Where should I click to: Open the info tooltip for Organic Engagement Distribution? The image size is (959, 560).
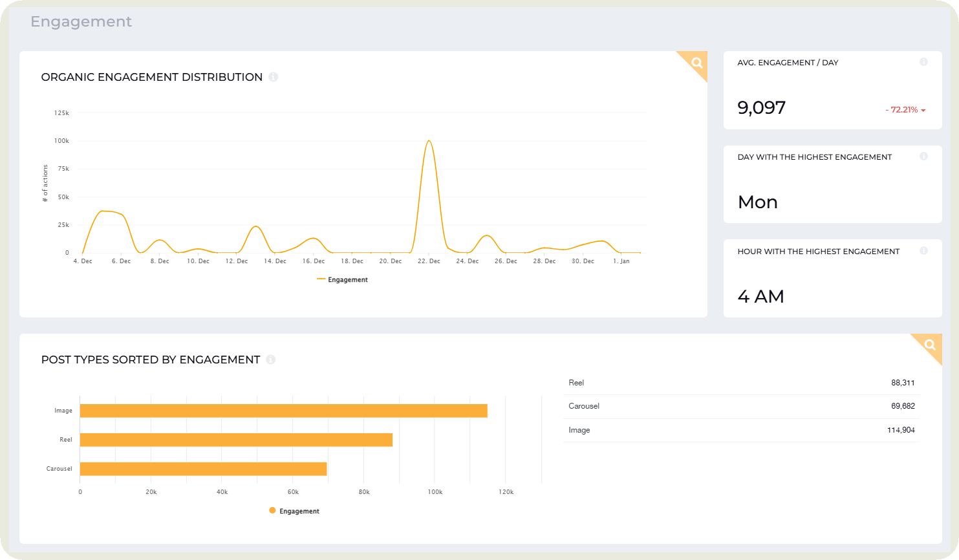tap(272, 77)
